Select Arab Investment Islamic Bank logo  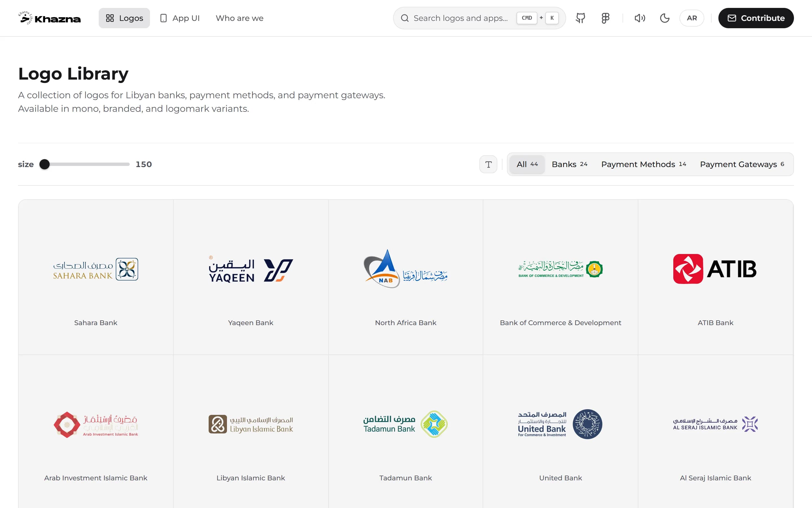(96, 424)
